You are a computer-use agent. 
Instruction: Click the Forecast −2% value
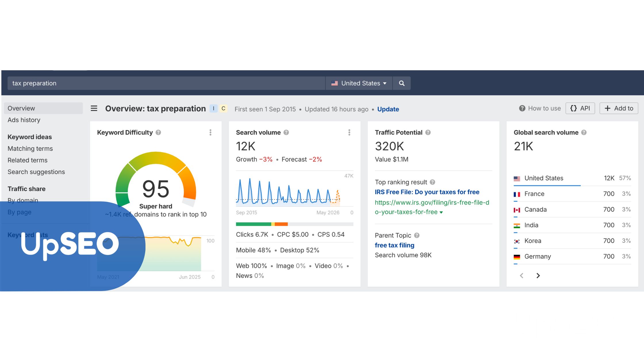coord(302,159)
